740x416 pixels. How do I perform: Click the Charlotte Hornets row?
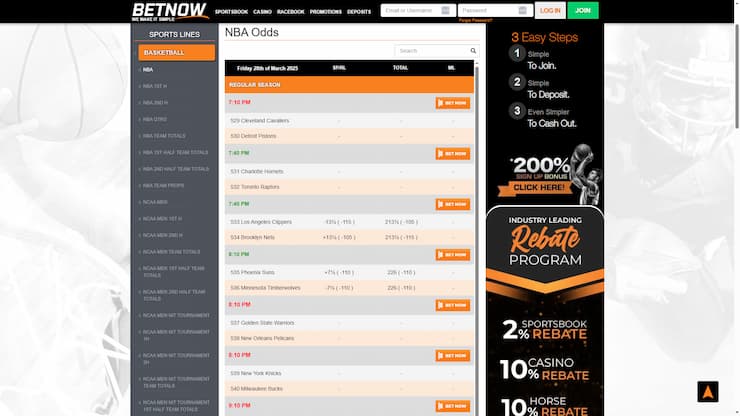click(349, 171)
